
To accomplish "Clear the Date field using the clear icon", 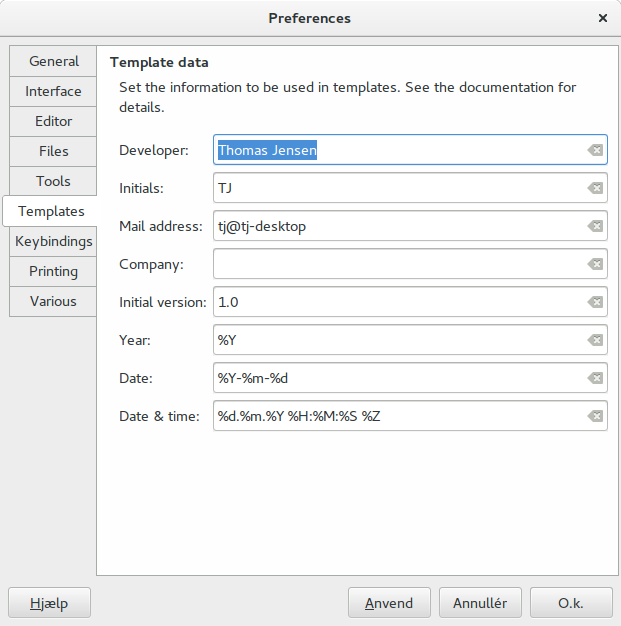I will 595,378.
